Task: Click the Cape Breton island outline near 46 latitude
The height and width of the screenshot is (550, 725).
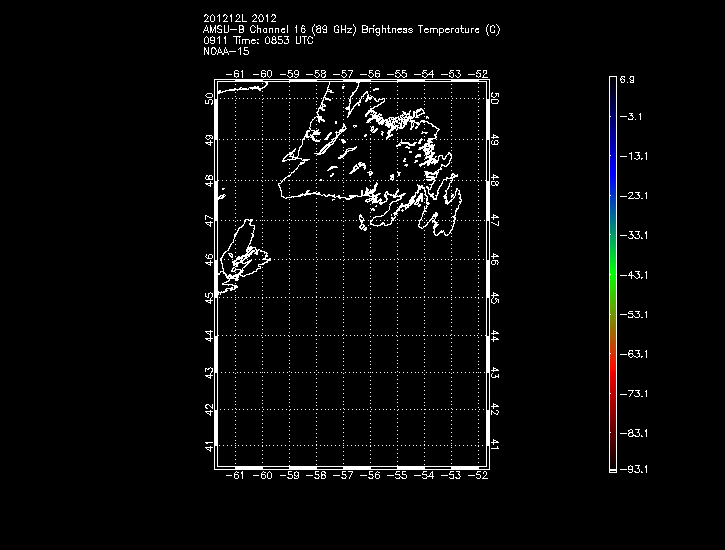Action: [x=240, y=258]
